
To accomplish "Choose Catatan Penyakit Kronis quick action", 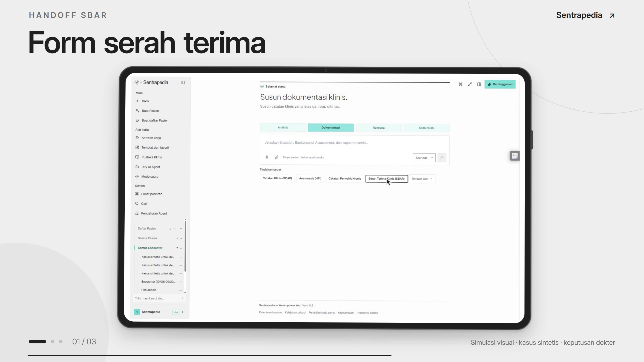I will (x=345, y=178).
